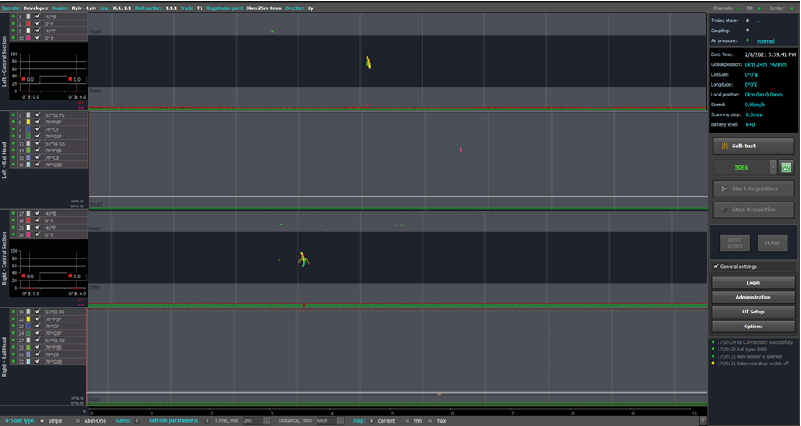Toggle the General settings checkbox
The image size is (801, 426).
714,267
